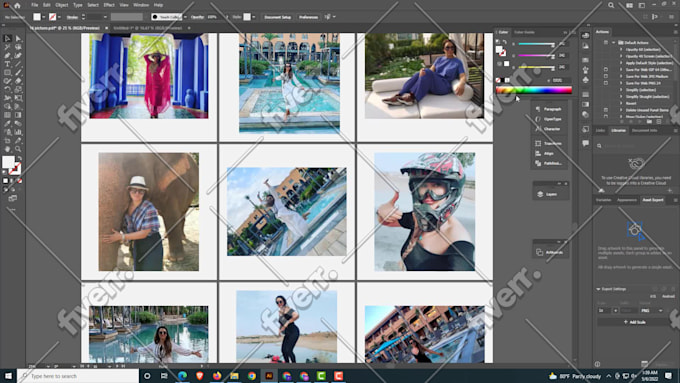Click the cyan slider in Color panel

point(536,44)
